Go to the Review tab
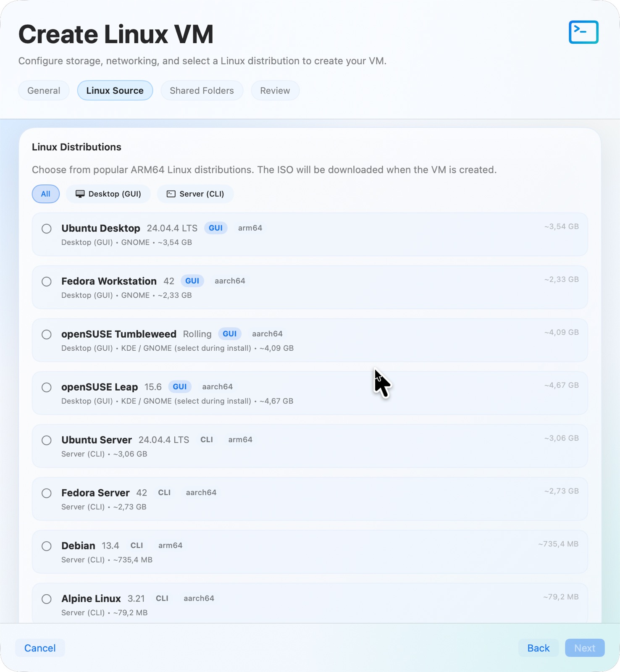The height and width of the screenshot is (672, 620). click(275, 90)
